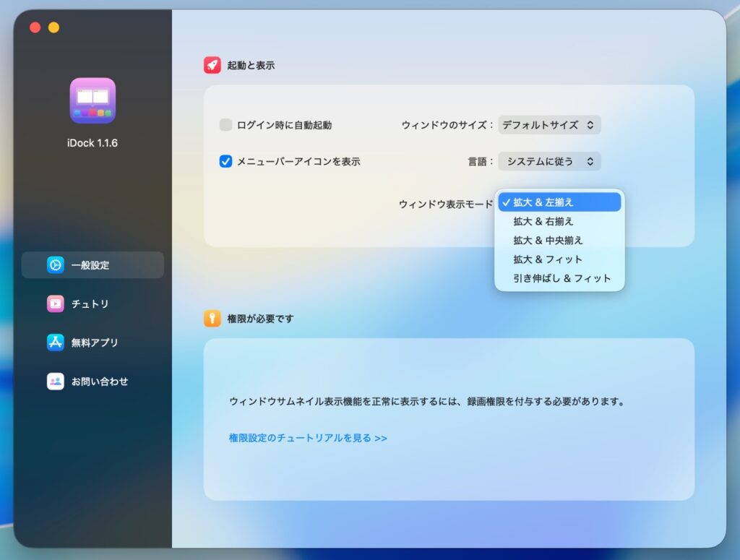This screenshot has height=560, width=740.
Task: Click the iDock app logo icon
Action: (92, 100)
